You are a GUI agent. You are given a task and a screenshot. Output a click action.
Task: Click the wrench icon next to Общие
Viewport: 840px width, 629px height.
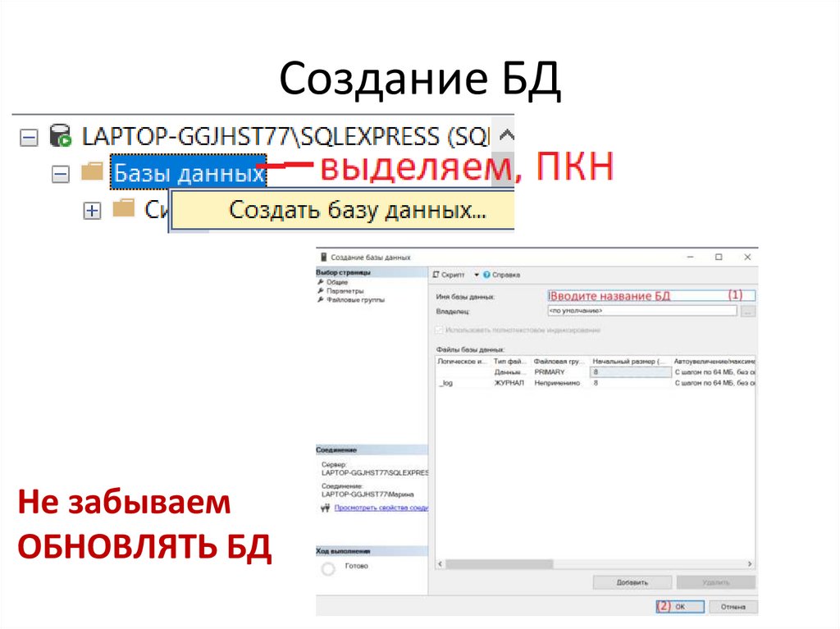pyautogui.click(x=322, y=282)
